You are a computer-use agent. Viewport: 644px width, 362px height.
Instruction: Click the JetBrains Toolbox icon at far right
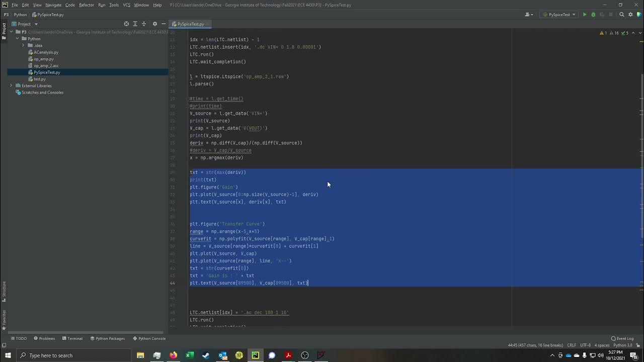[639, 15]
